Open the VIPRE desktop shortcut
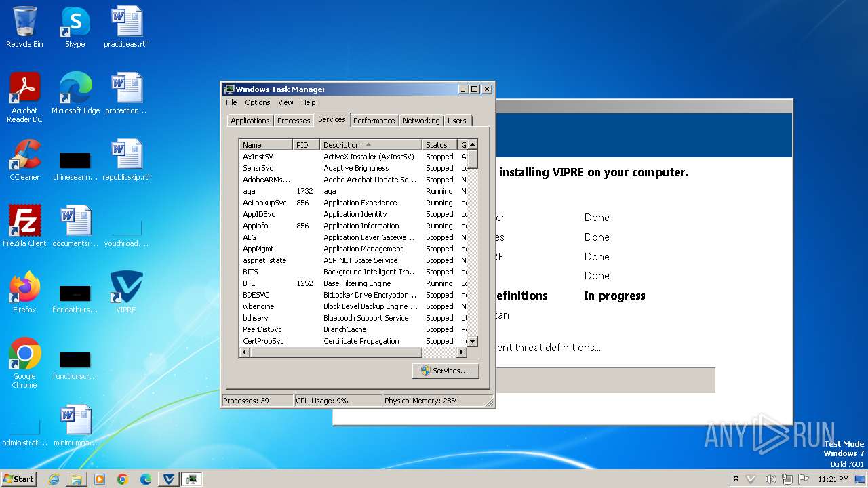Viewport: 868px width, 488px height. 126,293
